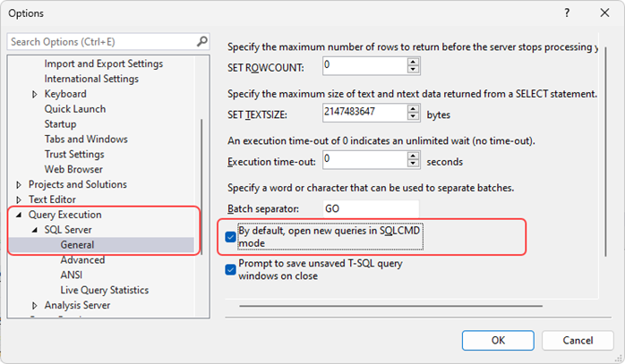Open Trust Settings options page
The width and height of the screenshot is (625, 364).
(x=79, y=155)
